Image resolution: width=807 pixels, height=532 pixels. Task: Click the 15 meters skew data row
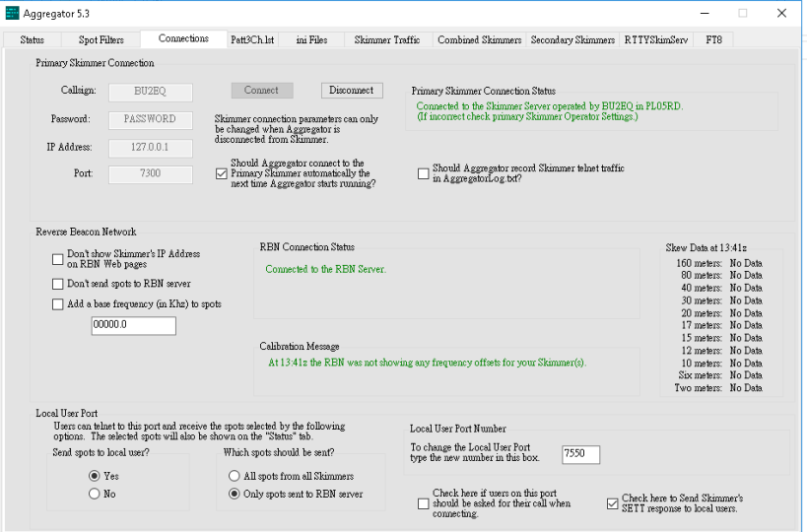pyautogui.click(x=721, y=338)
